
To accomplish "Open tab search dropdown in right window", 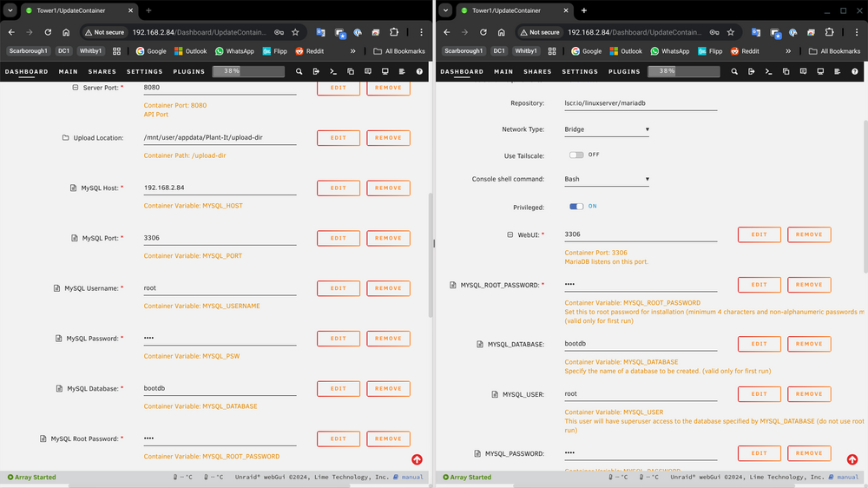I will [445, 10].
